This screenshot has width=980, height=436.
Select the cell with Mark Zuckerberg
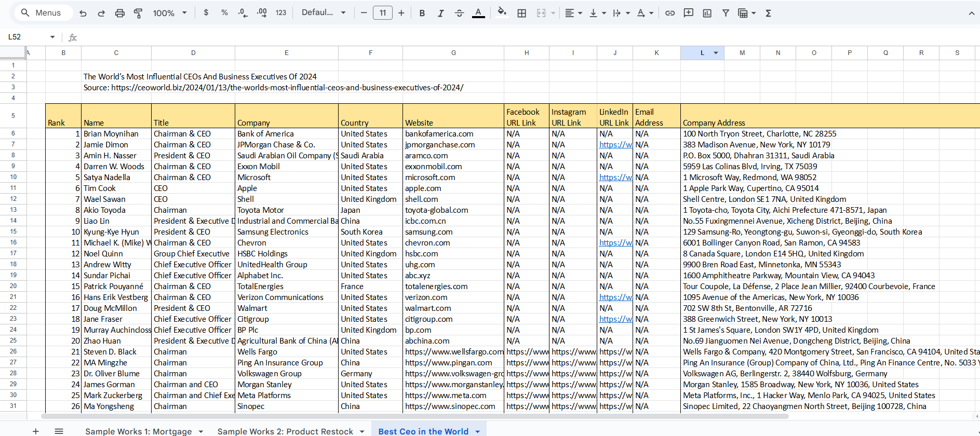tap(116, 396)
